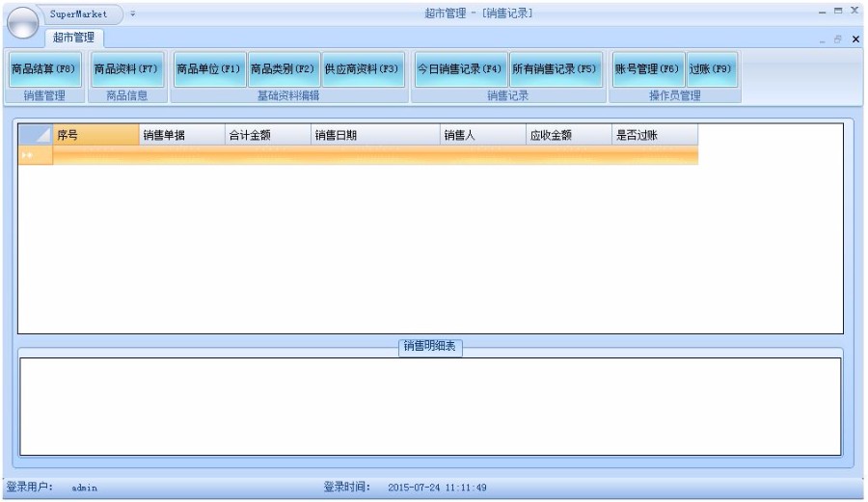Click the 销售人 column header
Screen dimensions: 868x502
click(x=483, y=135)
